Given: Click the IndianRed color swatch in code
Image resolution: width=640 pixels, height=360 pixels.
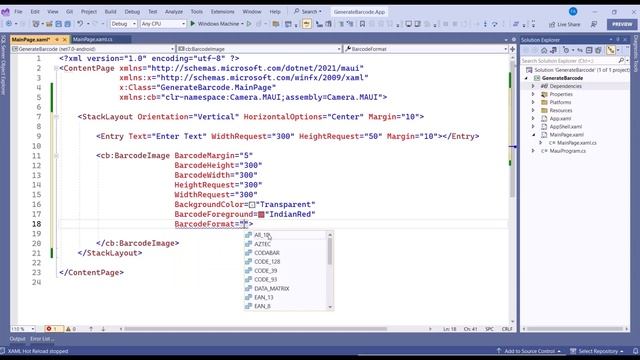Looking at the screenshot, I should click(261, 215).
